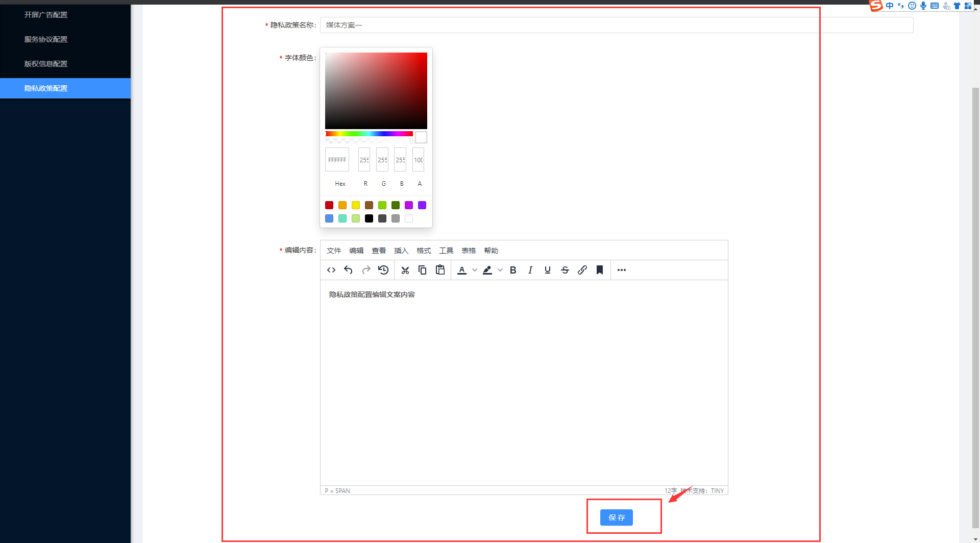The width and height of the screenshot is (980, 543).
Task: Open the 插入 menu in editor
Action: 401,251
